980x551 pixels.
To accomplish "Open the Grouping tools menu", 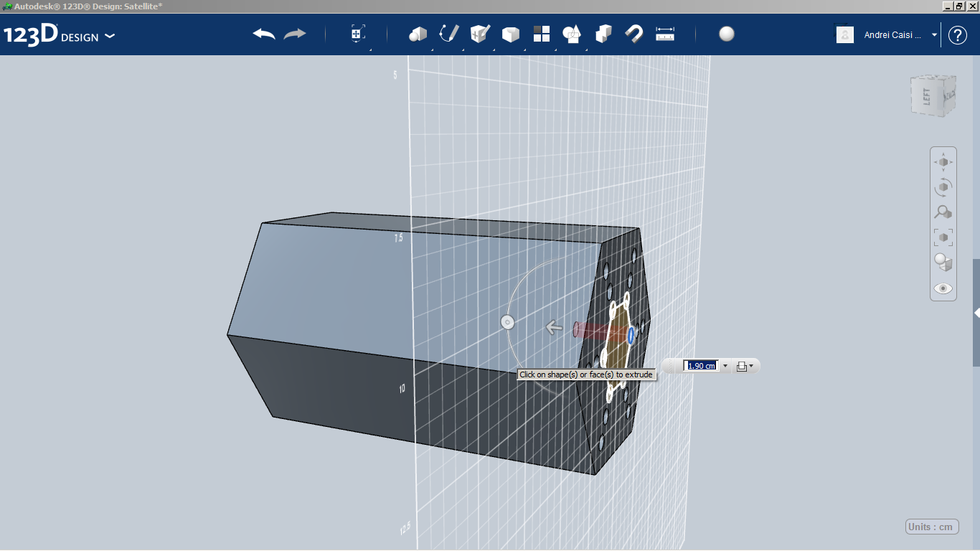I will (573, 34).
